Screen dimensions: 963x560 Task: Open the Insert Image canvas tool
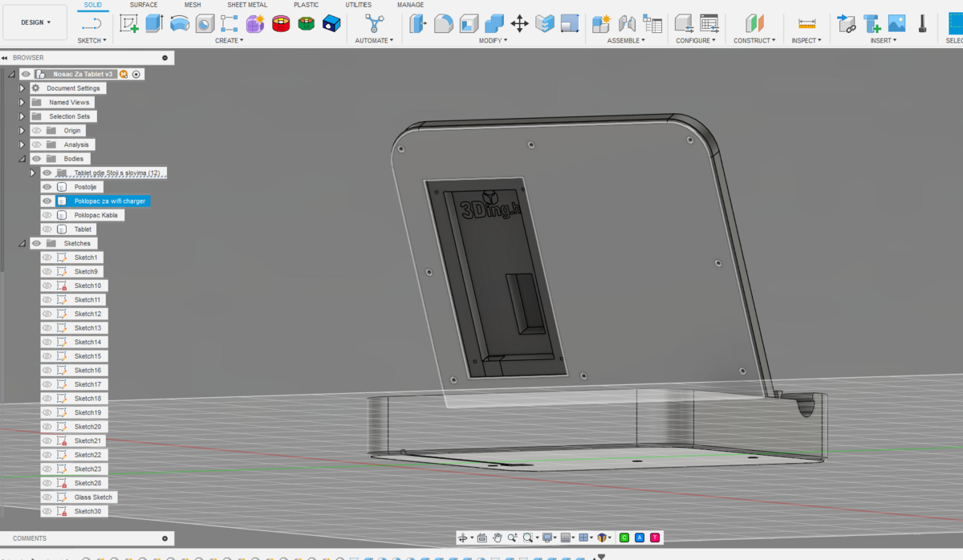(896, 23)
